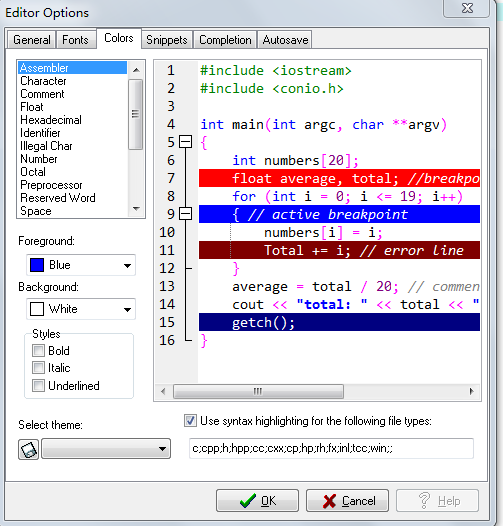This screenshot has height=526, width=503.
Task: Click the save theme disk icon
Action: [28, 449]
